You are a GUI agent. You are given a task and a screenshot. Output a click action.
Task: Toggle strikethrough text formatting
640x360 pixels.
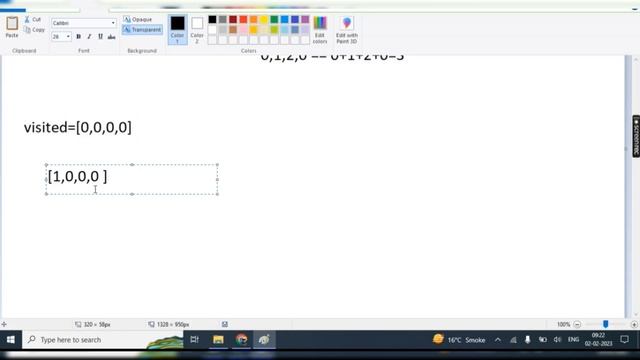click(x=111, y=37)
